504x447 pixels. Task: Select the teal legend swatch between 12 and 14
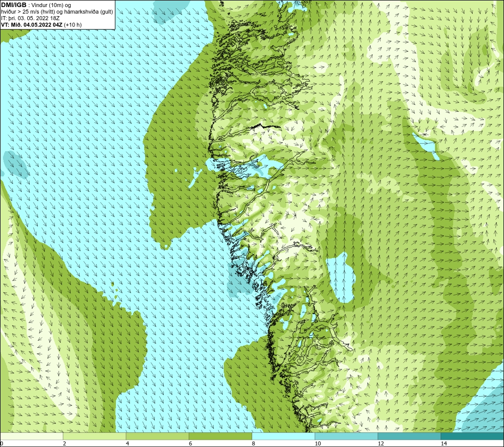[409, 436]
